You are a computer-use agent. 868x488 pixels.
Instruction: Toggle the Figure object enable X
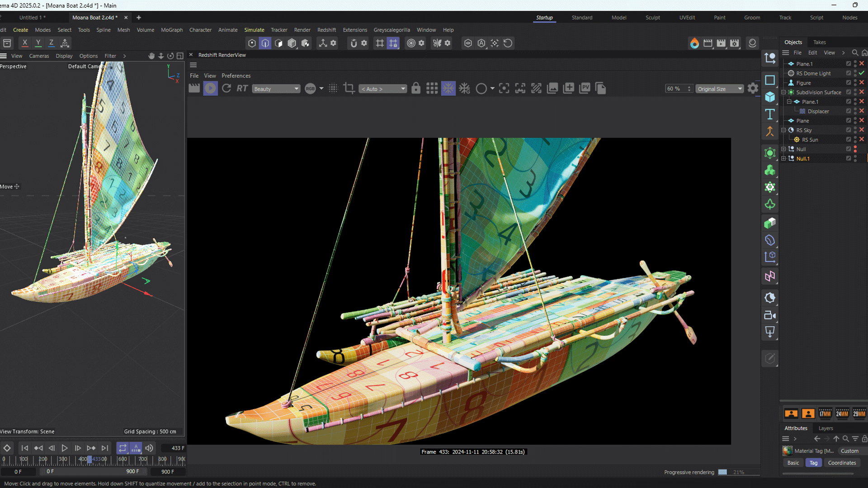tap(862, 83)
